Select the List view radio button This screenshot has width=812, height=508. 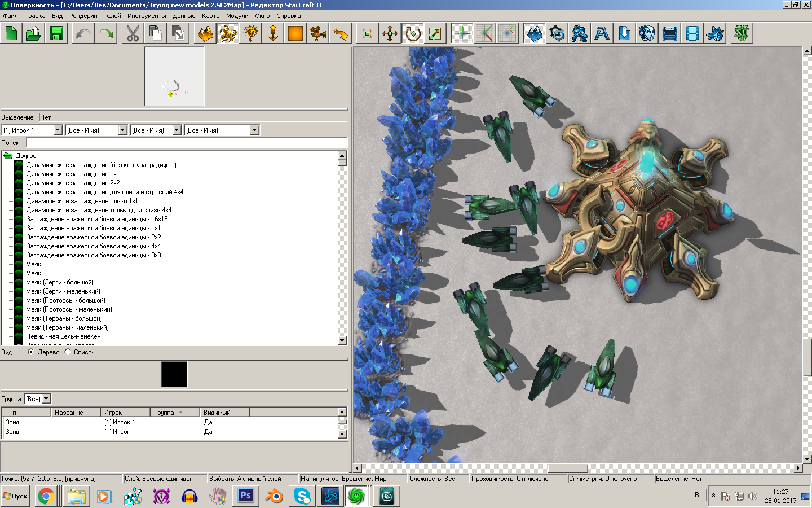coord(68,352)
